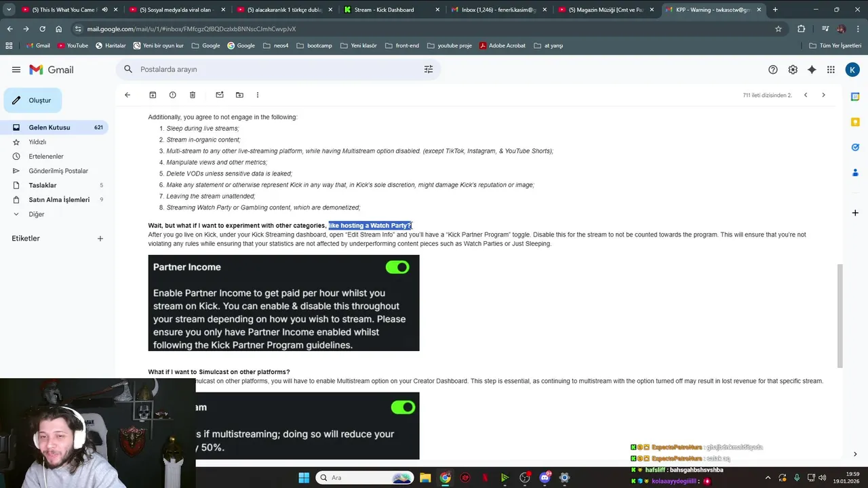Bookmark this page with star icon
The height and width of the screenshot is (488, 868).
click(x=778, y=29)
